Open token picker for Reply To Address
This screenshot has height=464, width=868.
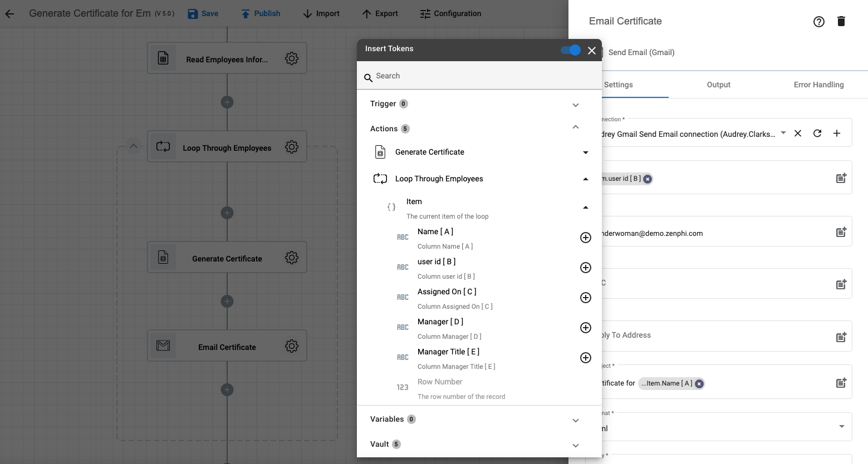(x=841, y=337)
